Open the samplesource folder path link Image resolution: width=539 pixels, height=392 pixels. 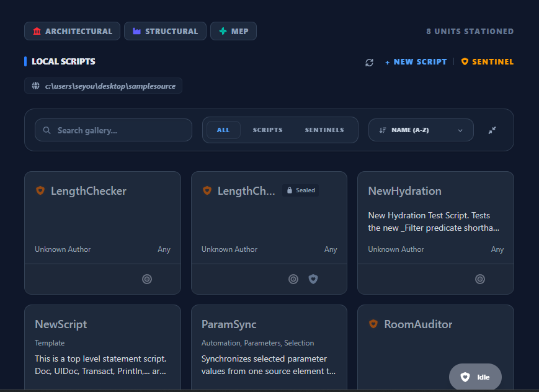click(x=110, y=86)
